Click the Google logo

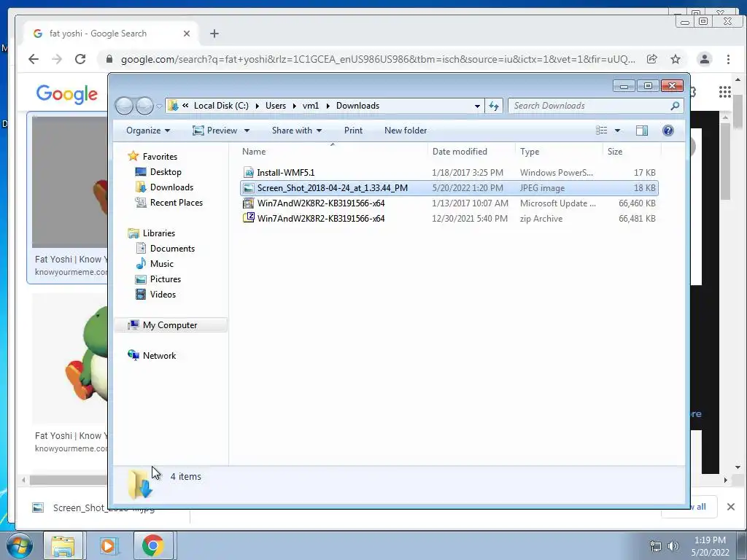[66, 94]
